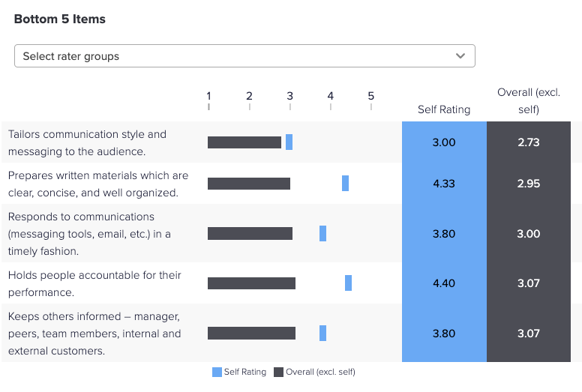Click the 2.95 overall rating cell

coord(529,184)
